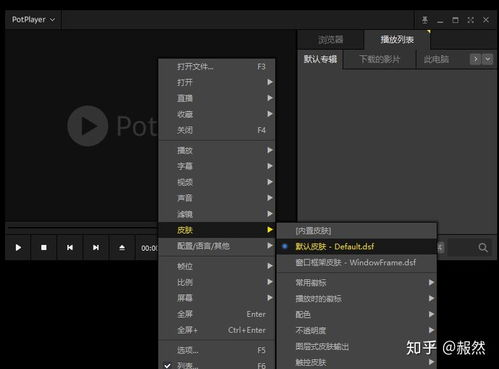Select 默认皮肤 - Default.dsf skin
The height and width of the screenshot is (369, 499).
[357, 247]
